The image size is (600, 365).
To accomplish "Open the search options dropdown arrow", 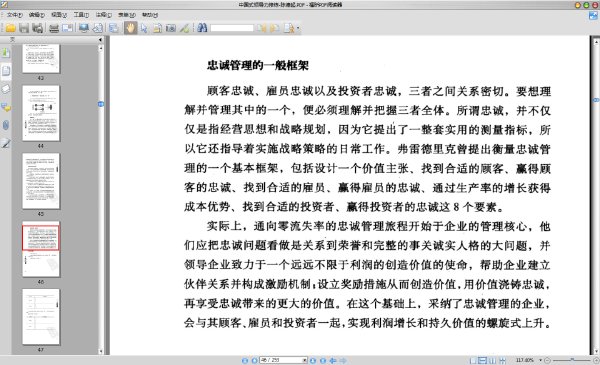I will click(x=298, y=28).
